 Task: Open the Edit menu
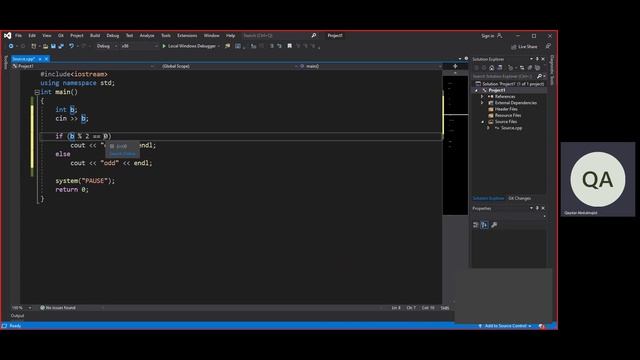[x=32, y=36]
